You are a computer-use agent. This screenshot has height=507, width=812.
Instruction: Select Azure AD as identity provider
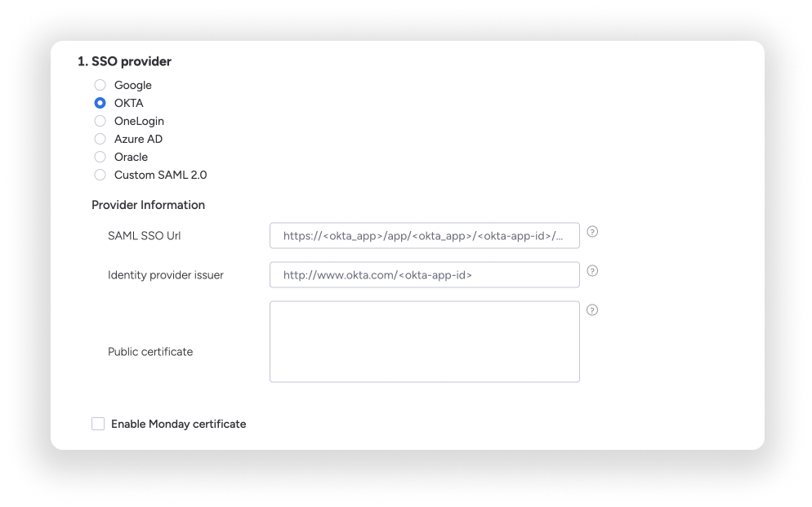point(100,139)
